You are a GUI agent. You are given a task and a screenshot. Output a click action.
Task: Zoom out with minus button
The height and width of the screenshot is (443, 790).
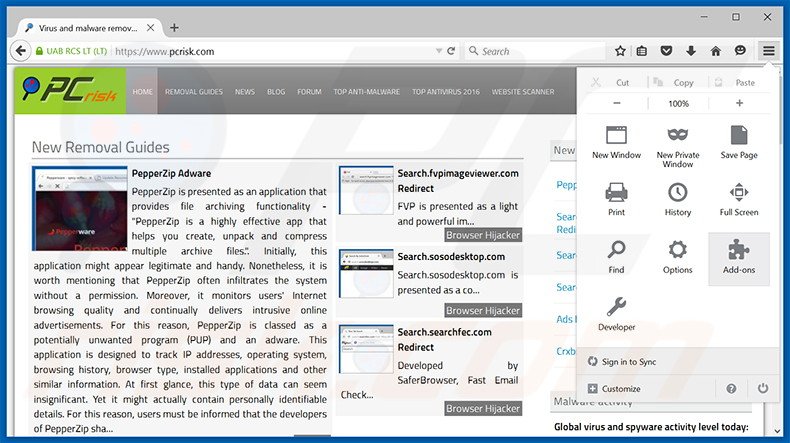tap(617, 103)
